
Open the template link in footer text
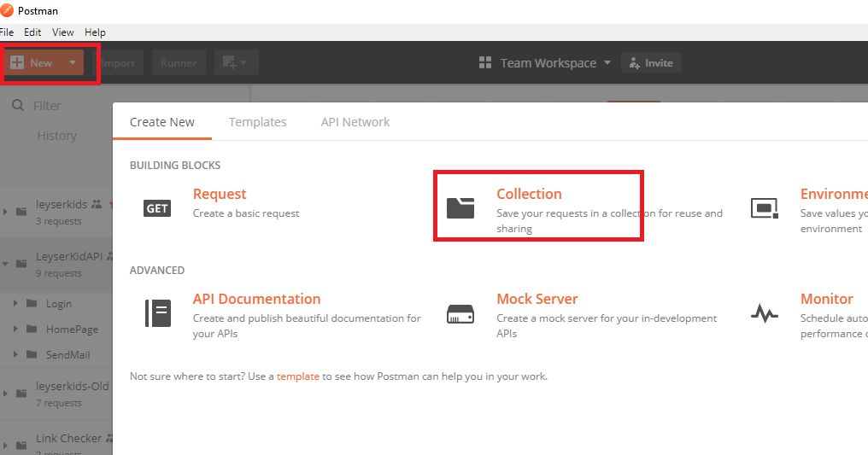298,376
